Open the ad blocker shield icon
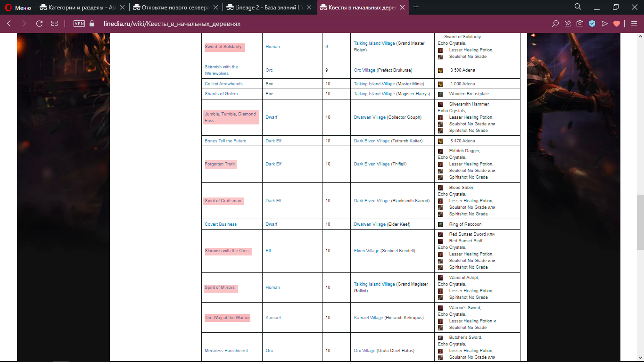This screenshot has height=362, width=644. click(x=592, y=24)
